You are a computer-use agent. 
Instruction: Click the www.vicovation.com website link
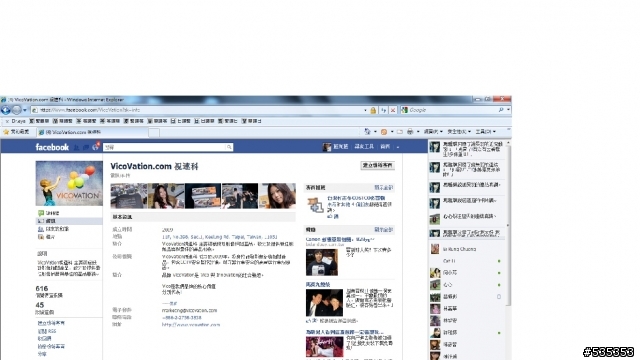pos(191,325)
